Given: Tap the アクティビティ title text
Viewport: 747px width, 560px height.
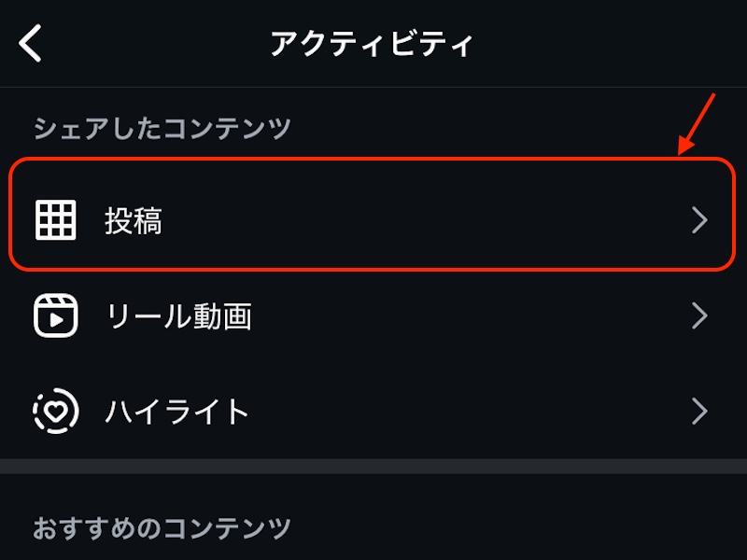Looking at the screenshot, I should [x=373, y=41].
